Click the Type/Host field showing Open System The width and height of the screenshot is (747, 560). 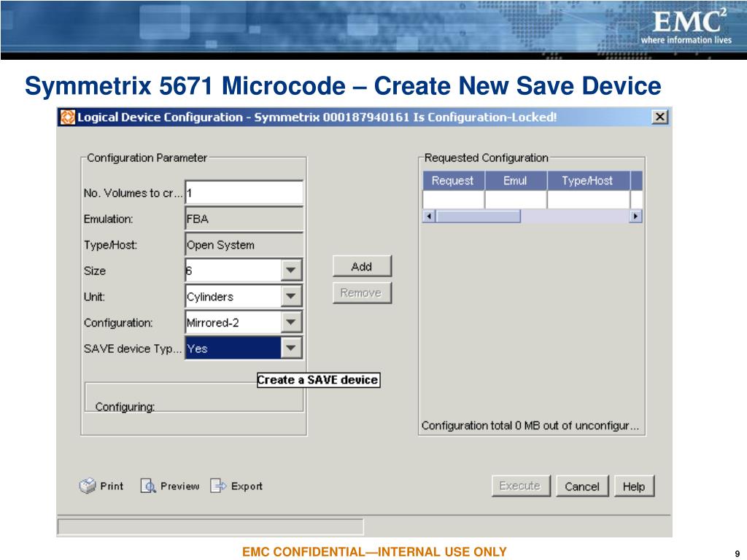coord(244,245)
